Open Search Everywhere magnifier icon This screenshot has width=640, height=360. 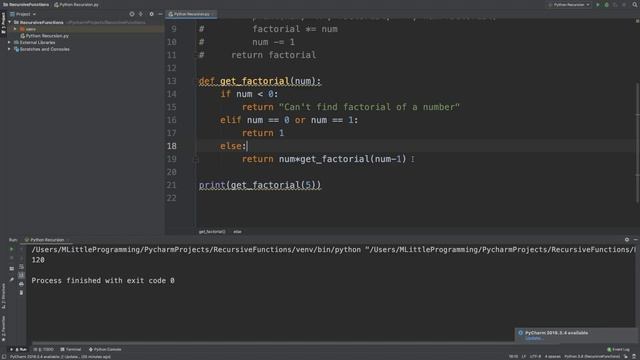click(x=635, y=5)
